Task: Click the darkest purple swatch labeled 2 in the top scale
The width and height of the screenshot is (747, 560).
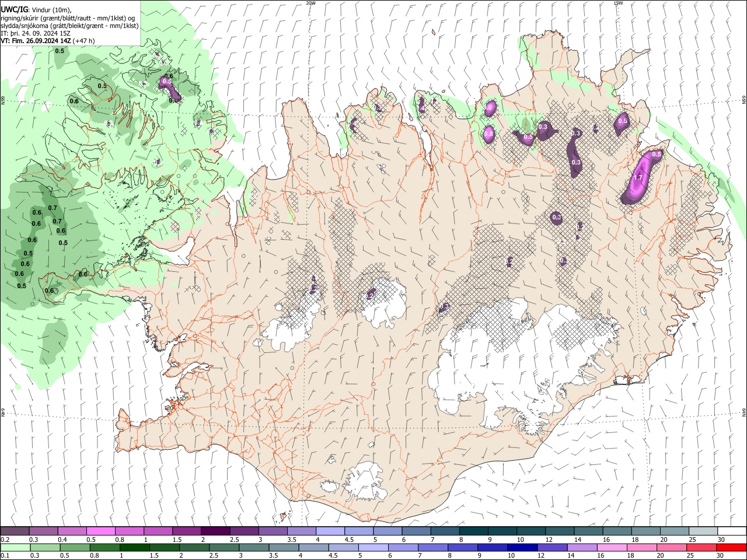Action: [x=215, y=531]
